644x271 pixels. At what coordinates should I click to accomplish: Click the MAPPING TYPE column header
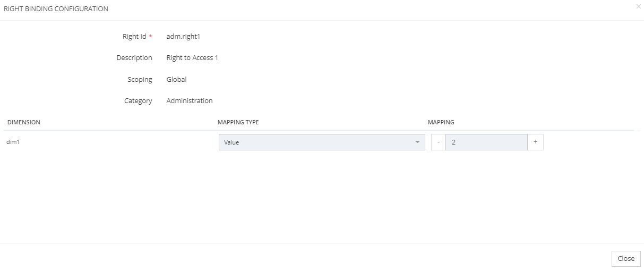pyautogui.click(x=238, y=122)
